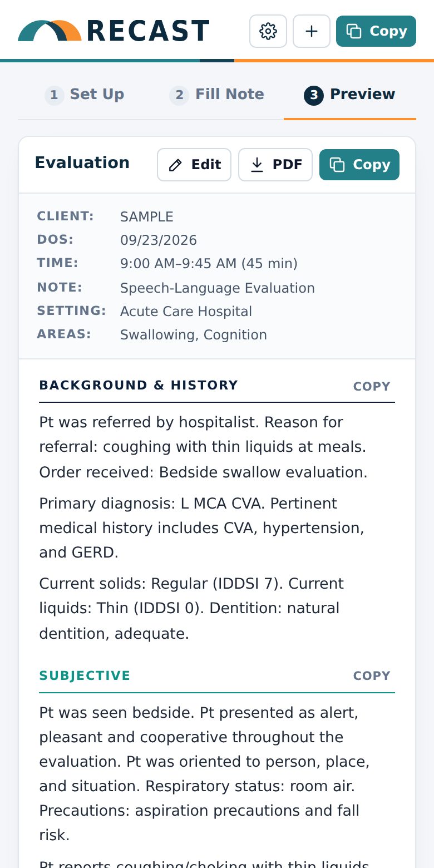Copy the entire Evaluation note
This screenshot has width=434, height=868.
(x=359, y=165)
